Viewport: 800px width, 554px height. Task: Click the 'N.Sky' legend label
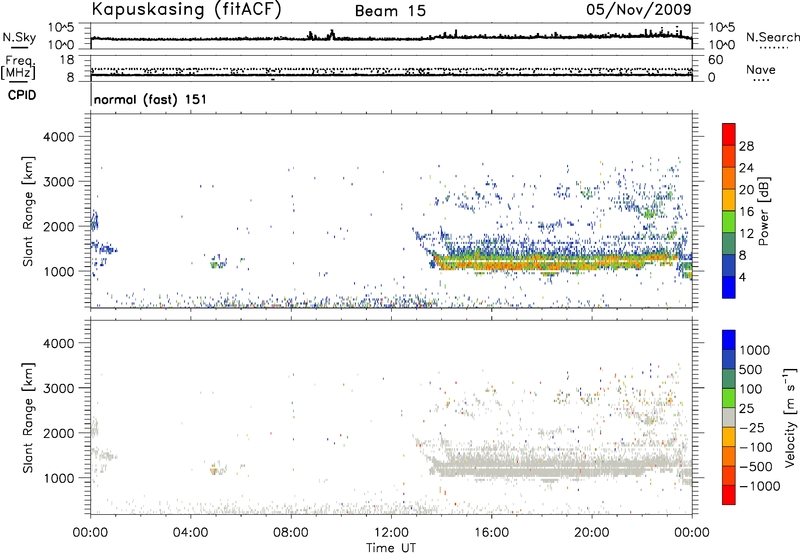click(x=19, y=37)
